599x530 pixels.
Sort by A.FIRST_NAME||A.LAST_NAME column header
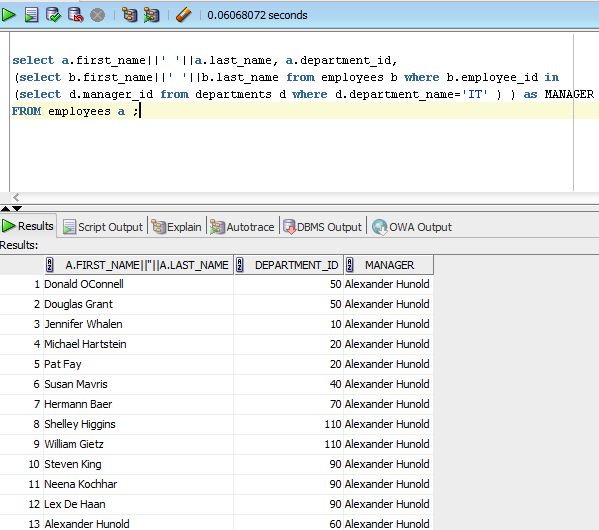tap(139, 265)
